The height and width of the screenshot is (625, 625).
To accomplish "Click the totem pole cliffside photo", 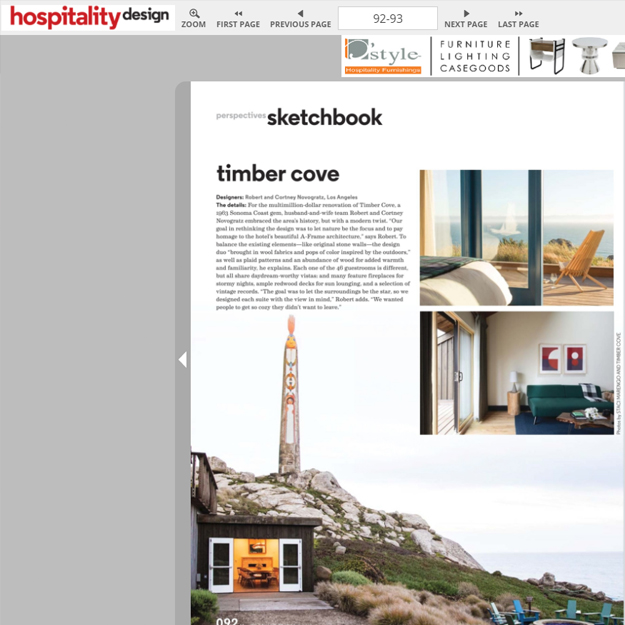I will [407, 470].
